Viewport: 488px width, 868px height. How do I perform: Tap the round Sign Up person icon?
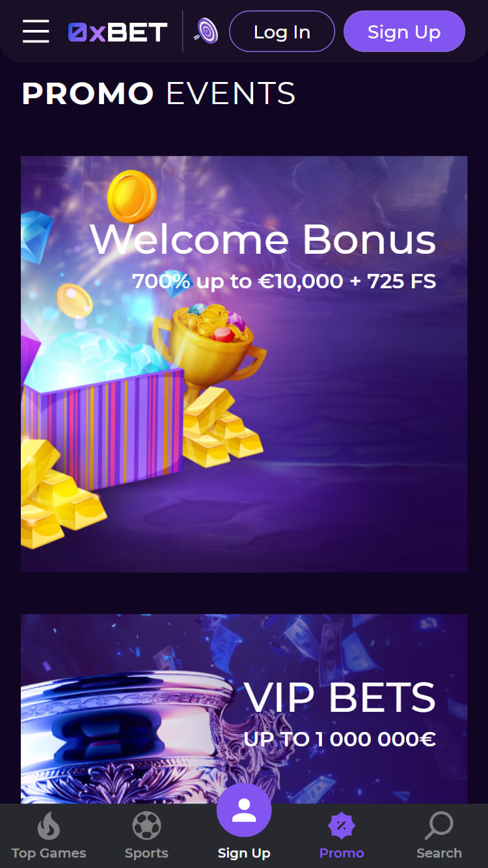coord(244,810)
